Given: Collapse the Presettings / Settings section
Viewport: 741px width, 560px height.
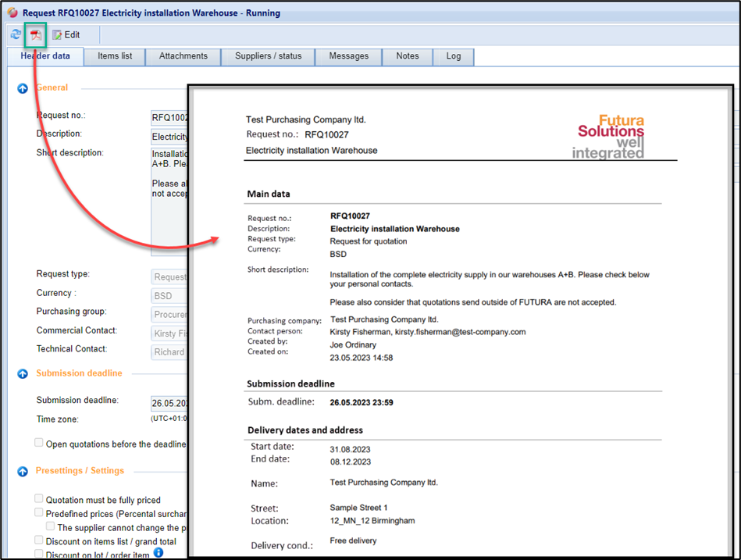Looking at the screenshot, I should point(23,472).
